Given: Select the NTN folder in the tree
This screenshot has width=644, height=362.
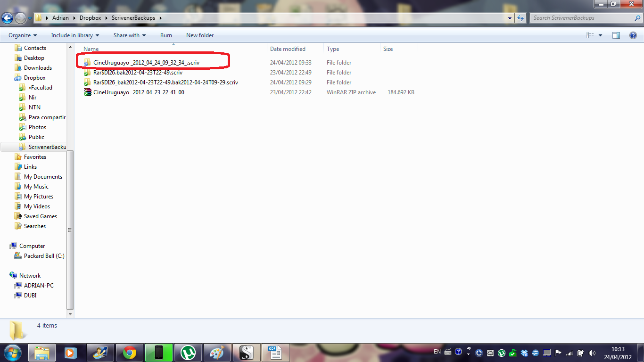Looking at the screenshot, I should (x=34, y=107).
